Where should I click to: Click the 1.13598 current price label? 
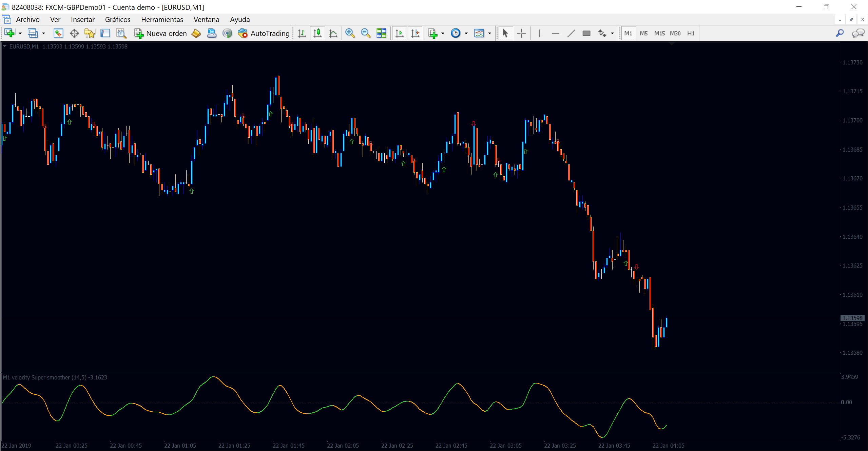[x=852, y=318]
